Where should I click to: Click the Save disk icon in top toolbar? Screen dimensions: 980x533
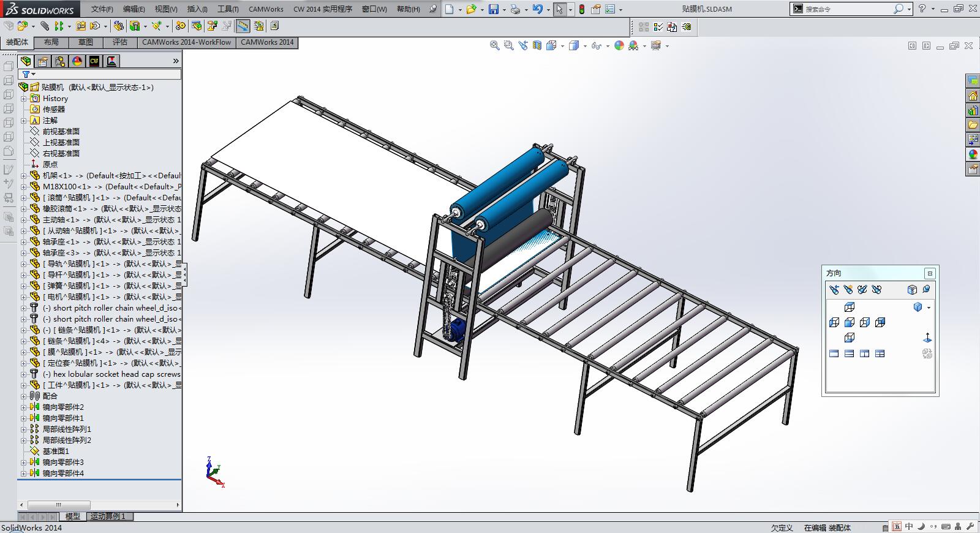coord(493,9)
